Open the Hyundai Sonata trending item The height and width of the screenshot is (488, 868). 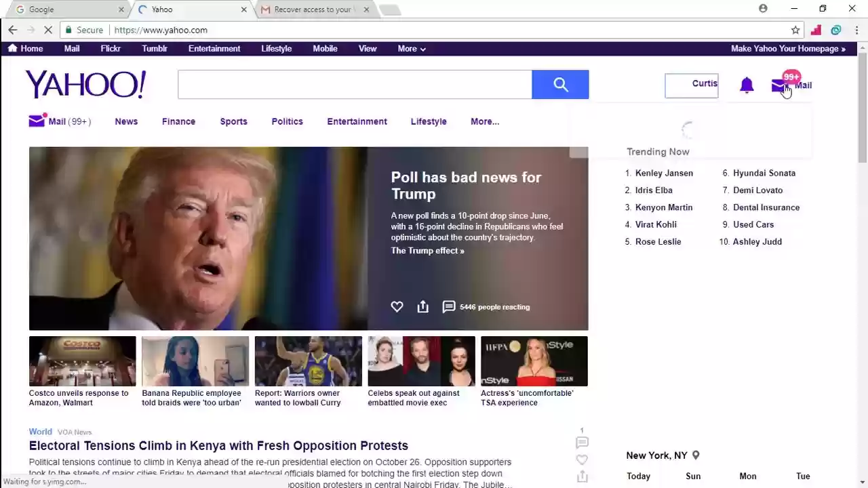(x=764, y=173)
